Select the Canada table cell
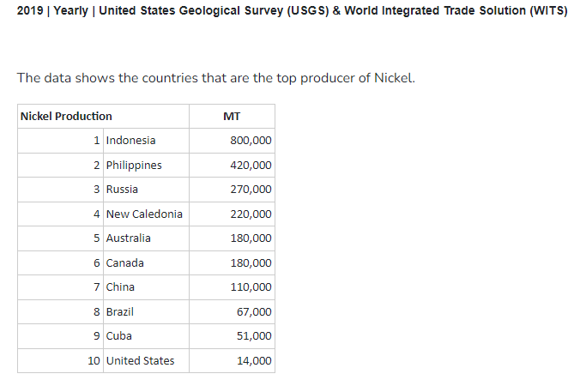 pyautogui.click(x=125, y=262)
